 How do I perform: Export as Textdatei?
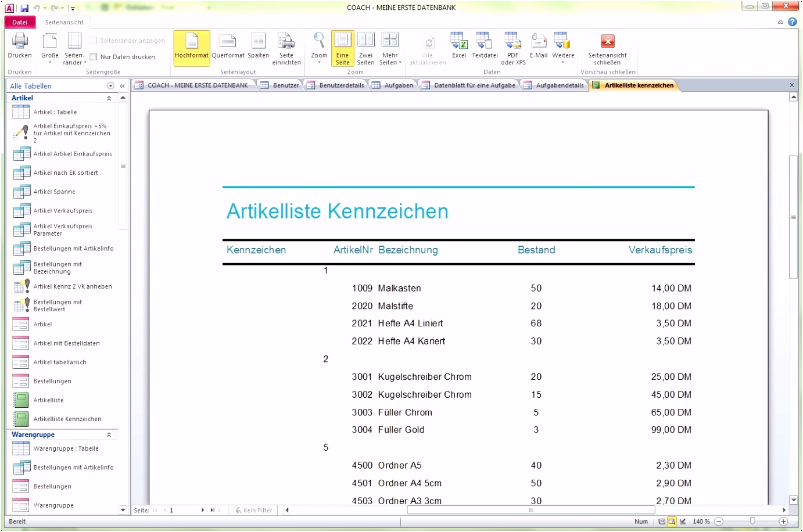(x=485, y=46)
